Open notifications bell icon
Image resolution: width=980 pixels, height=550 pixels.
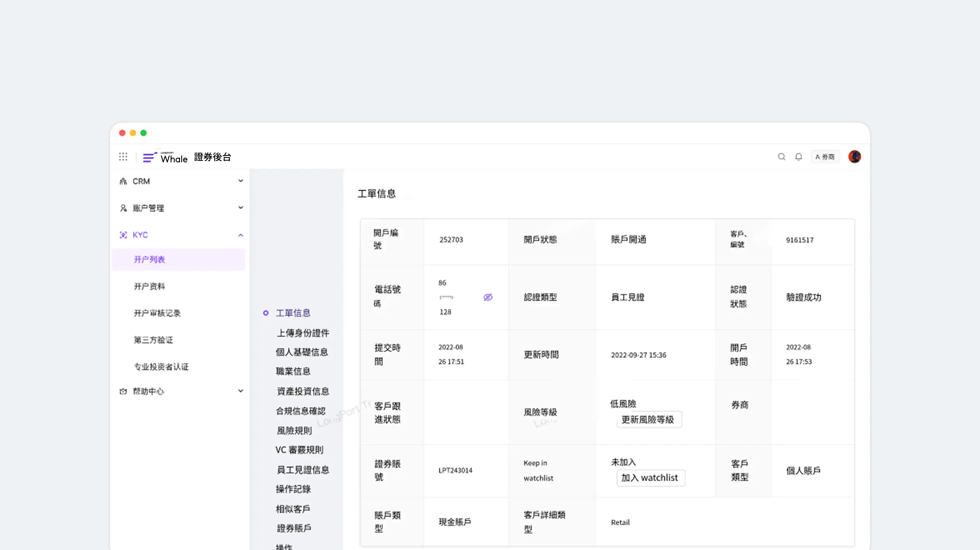coord(798,157)
